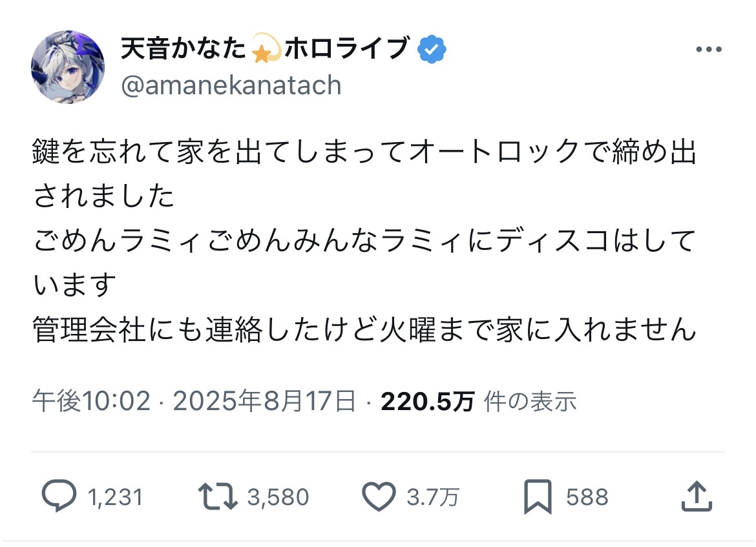Viewport: 756px width, 547px height.
Task: Click the display name 天音かなた
Action: (x=185, y=49)
